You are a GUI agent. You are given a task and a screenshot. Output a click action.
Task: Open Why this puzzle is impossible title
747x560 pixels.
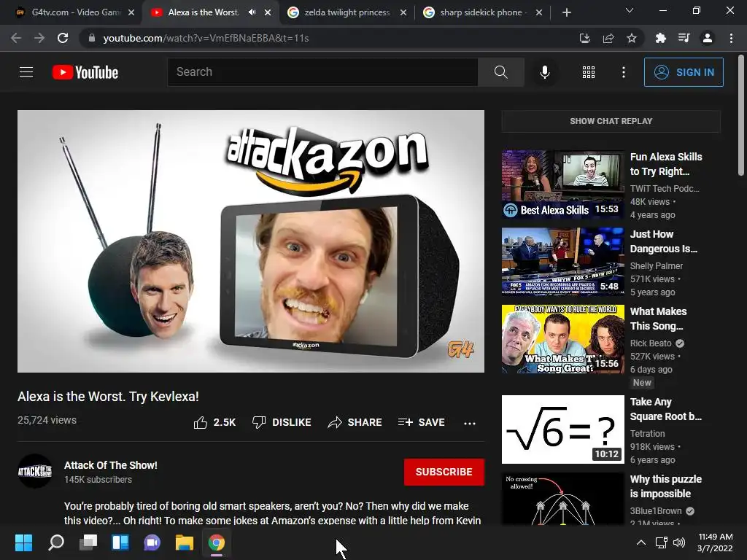pos(665,486)
